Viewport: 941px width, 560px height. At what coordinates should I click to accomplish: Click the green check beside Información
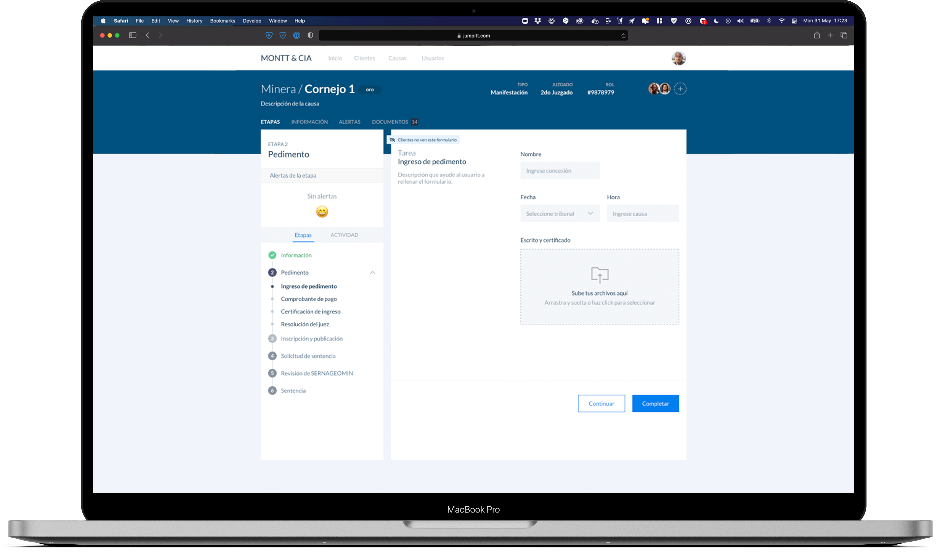point(272,255)
